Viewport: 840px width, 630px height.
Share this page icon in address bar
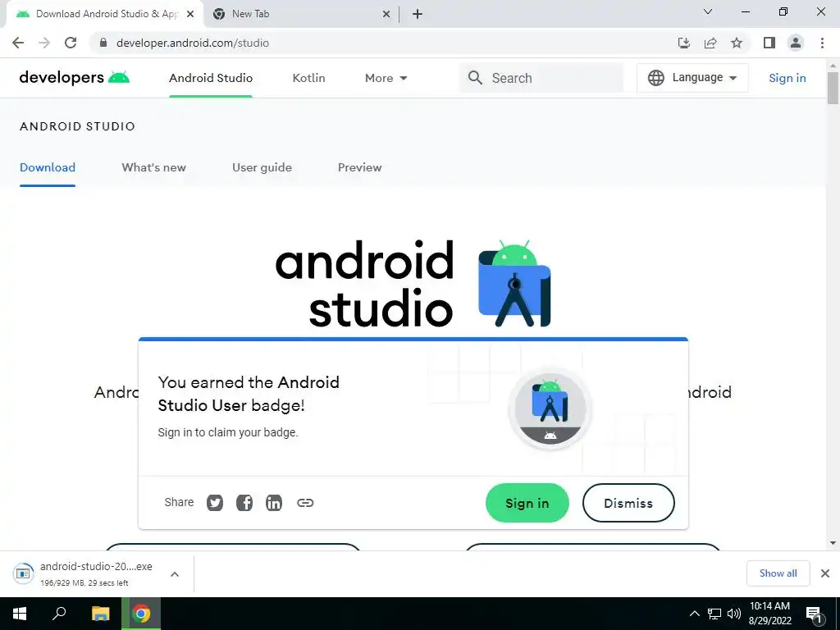pyautogui.click(x=710, y=43)
